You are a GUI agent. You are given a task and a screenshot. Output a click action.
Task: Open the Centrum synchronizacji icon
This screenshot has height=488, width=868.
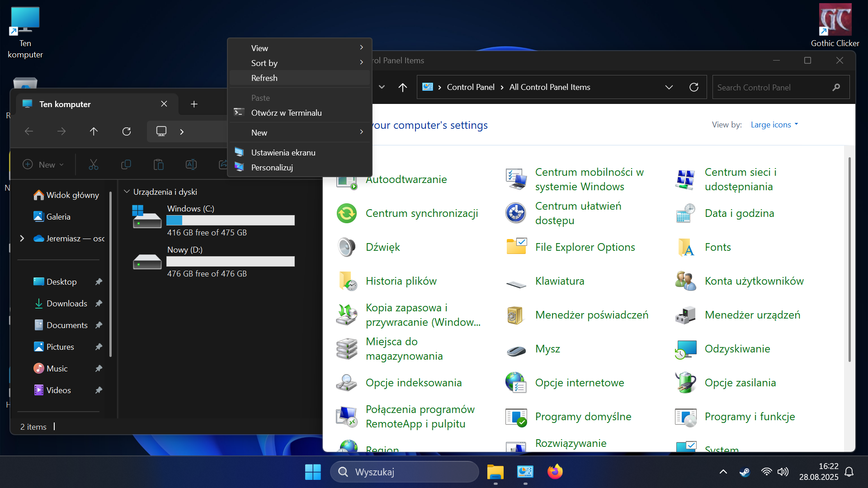point(347,213)
